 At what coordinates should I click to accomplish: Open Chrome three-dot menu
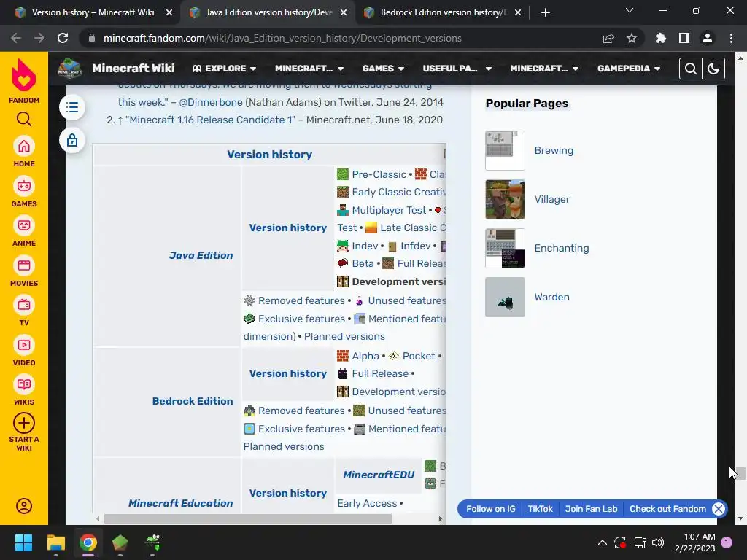click(x=731, y=38)
